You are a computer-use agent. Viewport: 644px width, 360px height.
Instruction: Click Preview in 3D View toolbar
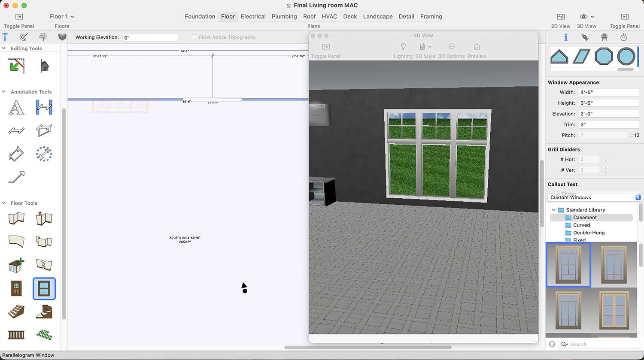pos(477,47)
